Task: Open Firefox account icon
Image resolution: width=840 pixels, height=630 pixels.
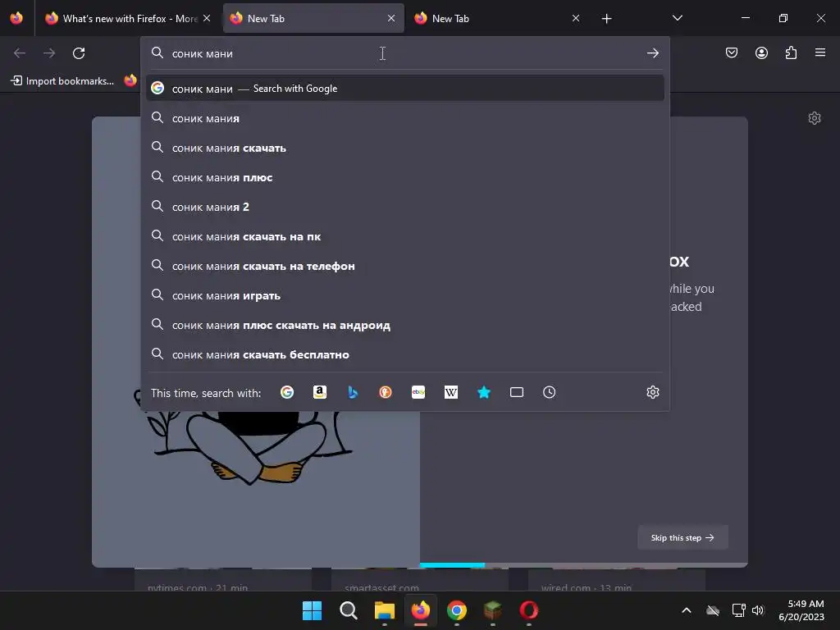Action: (761, 53)
